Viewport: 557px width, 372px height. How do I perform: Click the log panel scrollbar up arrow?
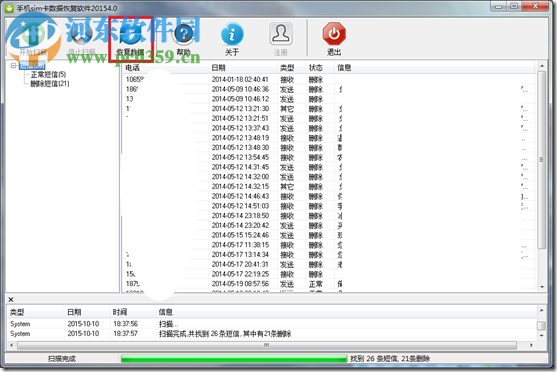[541, 311]
